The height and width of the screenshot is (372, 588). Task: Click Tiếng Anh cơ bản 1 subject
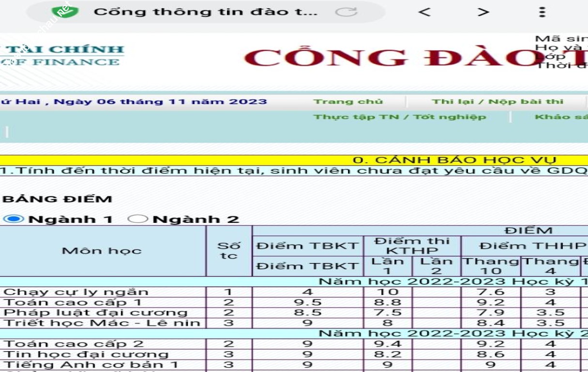(x=91, y=365)
